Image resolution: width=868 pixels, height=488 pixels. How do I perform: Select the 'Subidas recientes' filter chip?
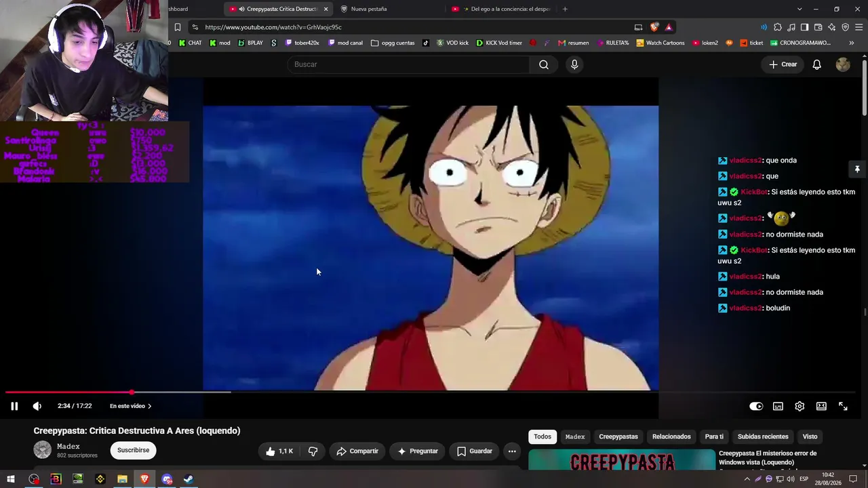point(763,436)
